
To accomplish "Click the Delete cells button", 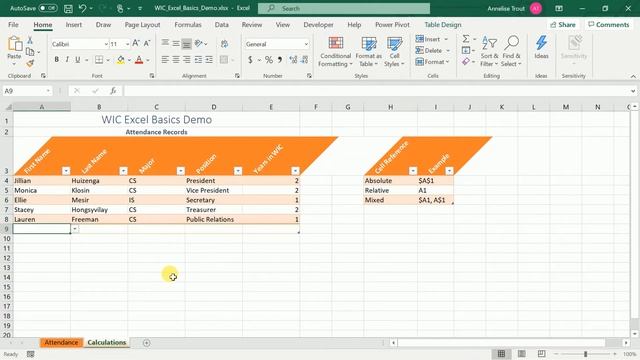I will (432, 50).
